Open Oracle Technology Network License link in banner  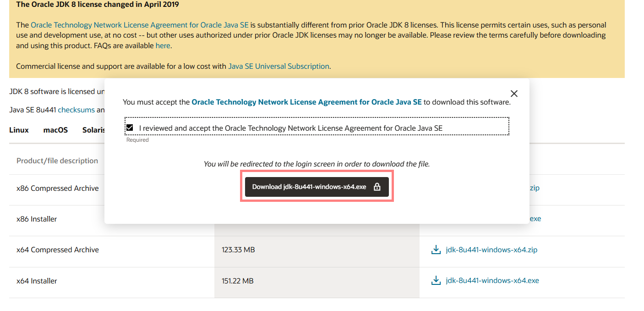(x=140, y=25)
